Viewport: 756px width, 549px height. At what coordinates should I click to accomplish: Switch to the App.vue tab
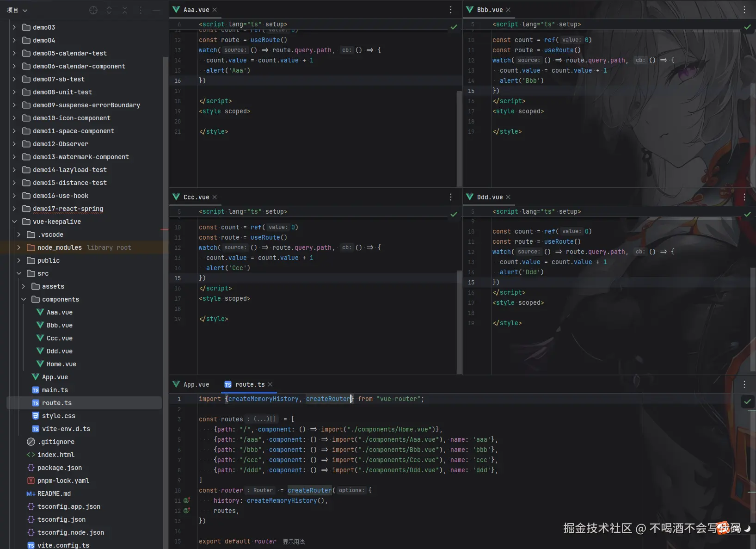pyautogui.click(x=191, y=384)
